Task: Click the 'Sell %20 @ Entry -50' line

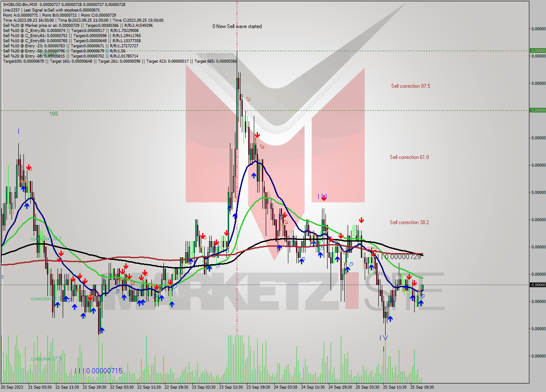Action: coord(64,51)
